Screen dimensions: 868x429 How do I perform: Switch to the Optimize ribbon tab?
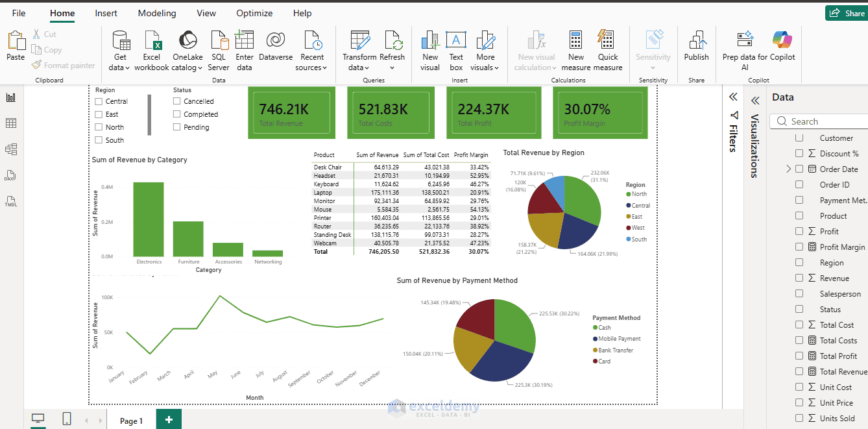coord(255,13)
